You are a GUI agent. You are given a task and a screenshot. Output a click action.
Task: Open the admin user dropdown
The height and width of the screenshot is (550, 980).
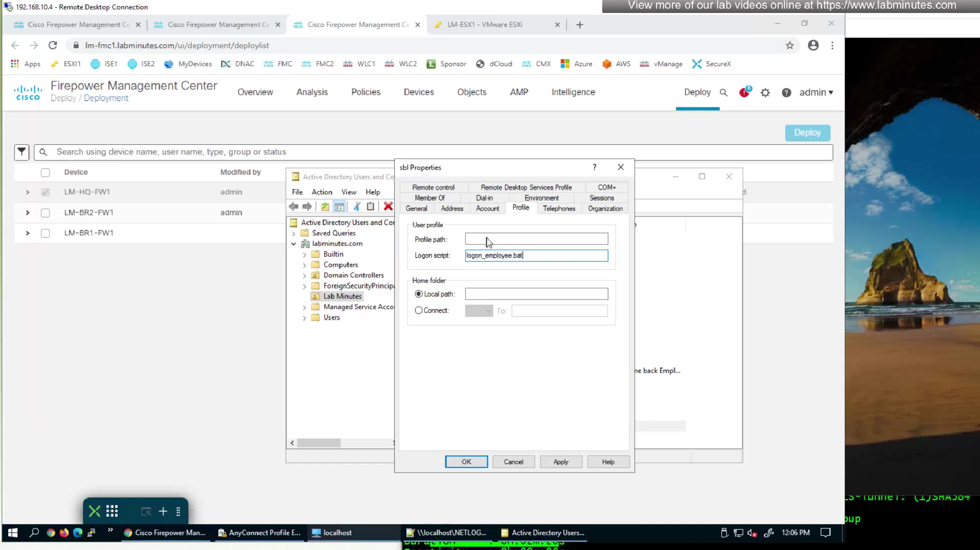816,92
